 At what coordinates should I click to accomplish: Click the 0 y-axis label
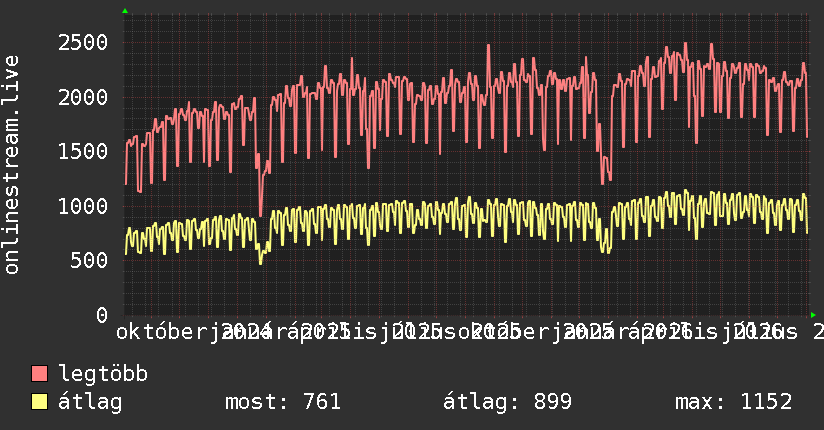pos(102,315)
